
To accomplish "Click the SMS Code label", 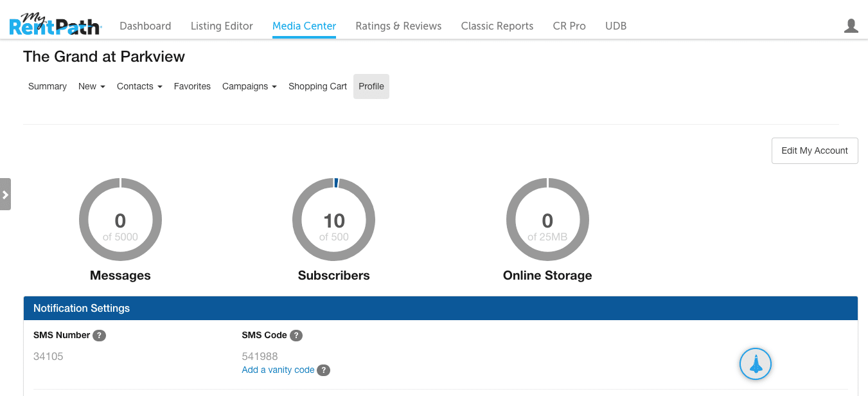I will (264, 335).
